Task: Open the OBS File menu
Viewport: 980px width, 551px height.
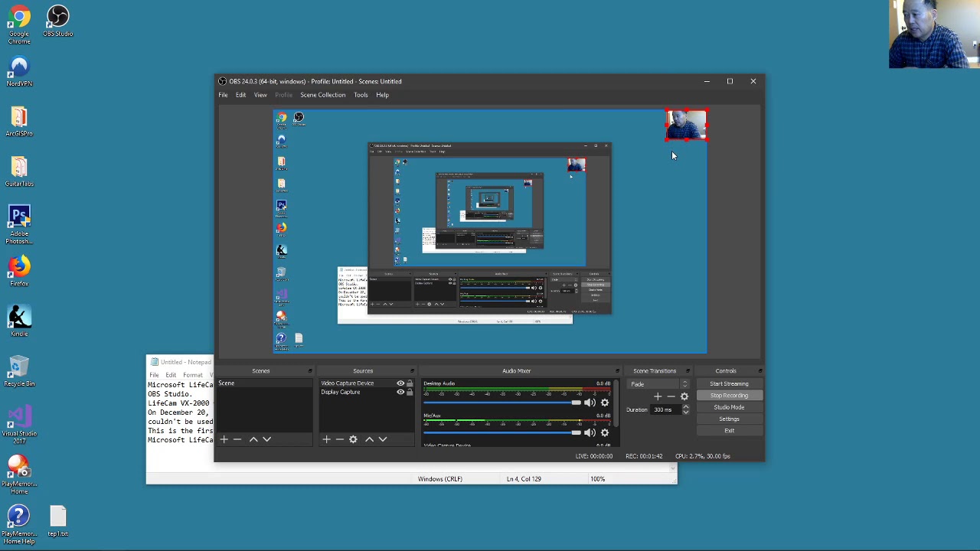Action: click(x=223, y=95)
